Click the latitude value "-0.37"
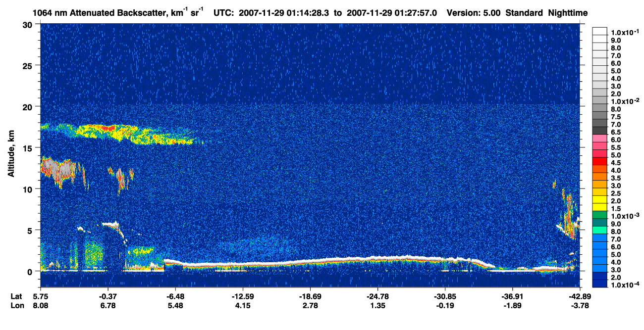The image size is (644, 330). [x=107, y=296]
